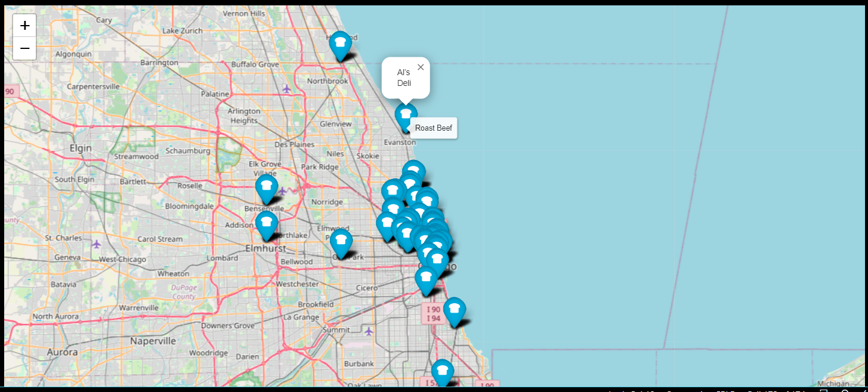The image size is (868, 392).
Task: Close the Al's Deli popup
Action: (421, 67)
